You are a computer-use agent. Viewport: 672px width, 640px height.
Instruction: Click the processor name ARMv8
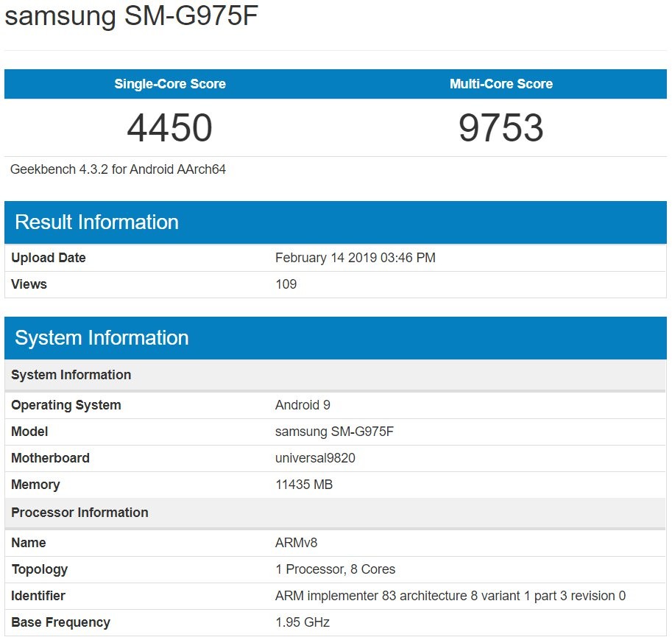(296, 543)
